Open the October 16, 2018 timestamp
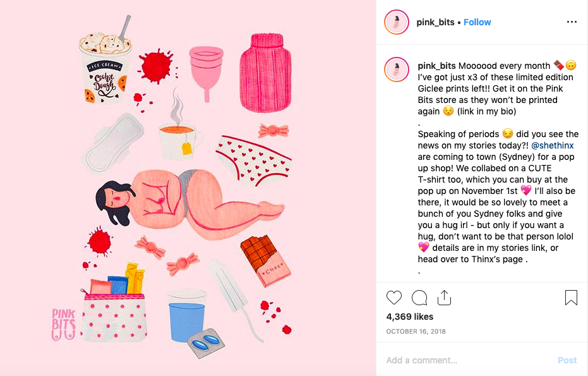Image resolution: width=588 pixels, height=376 pixels. [x=416, y=331]
